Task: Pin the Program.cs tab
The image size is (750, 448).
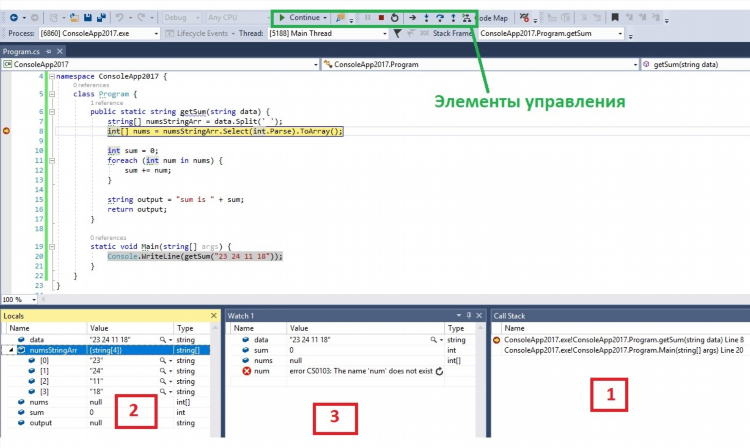Action: 48,51
